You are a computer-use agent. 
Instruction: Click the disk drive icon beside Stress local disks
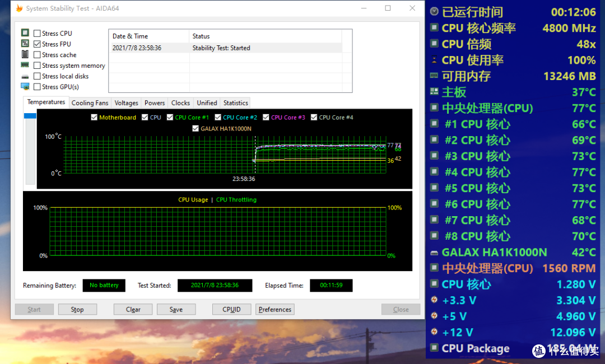(25, 76)
